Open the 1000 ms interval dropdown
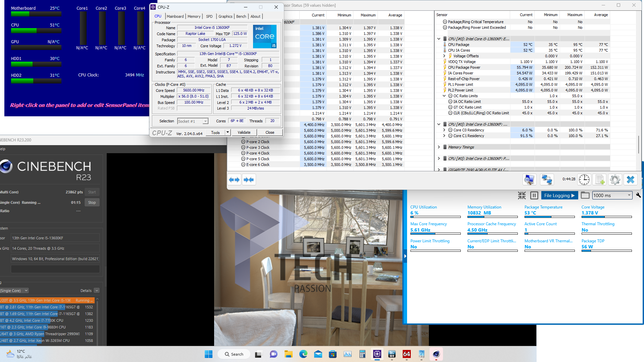This screenshot has height=362, width=644. (629, 195)
